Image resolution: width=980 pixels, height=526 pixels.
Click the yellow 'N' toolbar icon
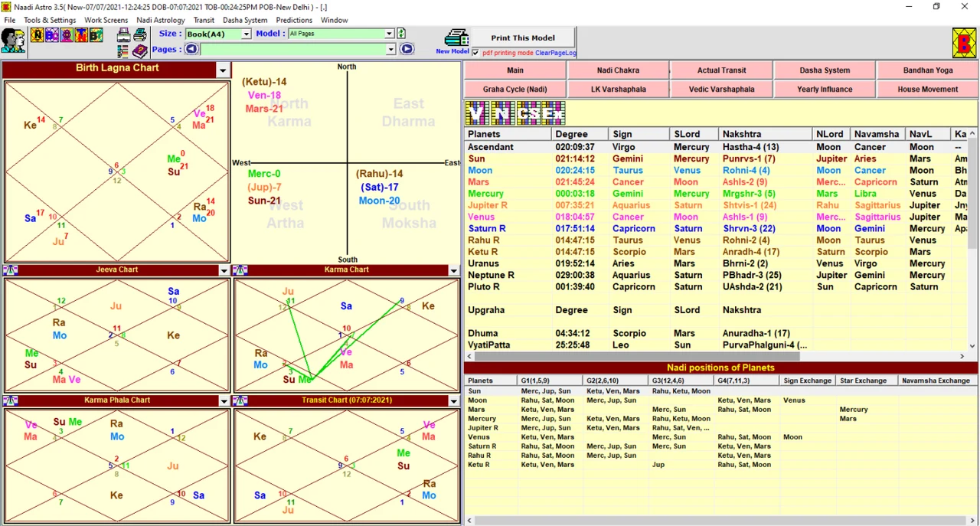pyautogui.click(x=38, y=34)
